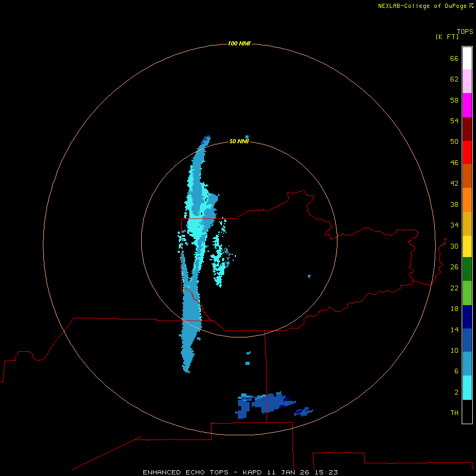Click the black TH legend swatch
This screenshot has height=476, width=476.
pyautogui.click(x=467, y=411)
